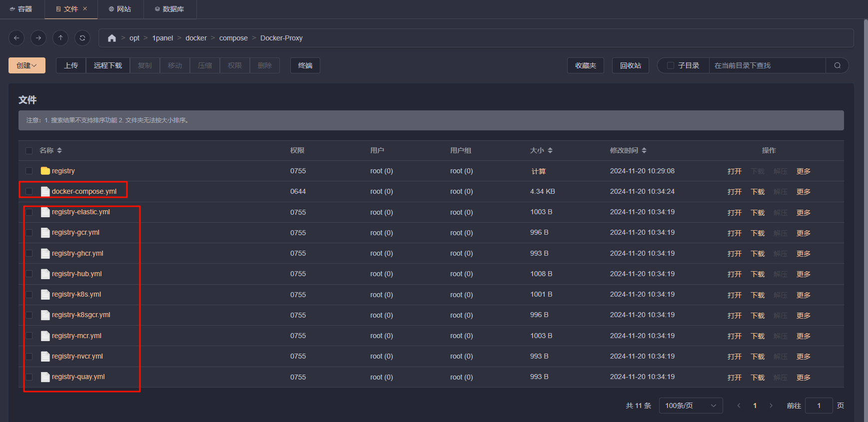
Task: Open 更多 menu for registry-hub.yml
Action: (803, 274)
